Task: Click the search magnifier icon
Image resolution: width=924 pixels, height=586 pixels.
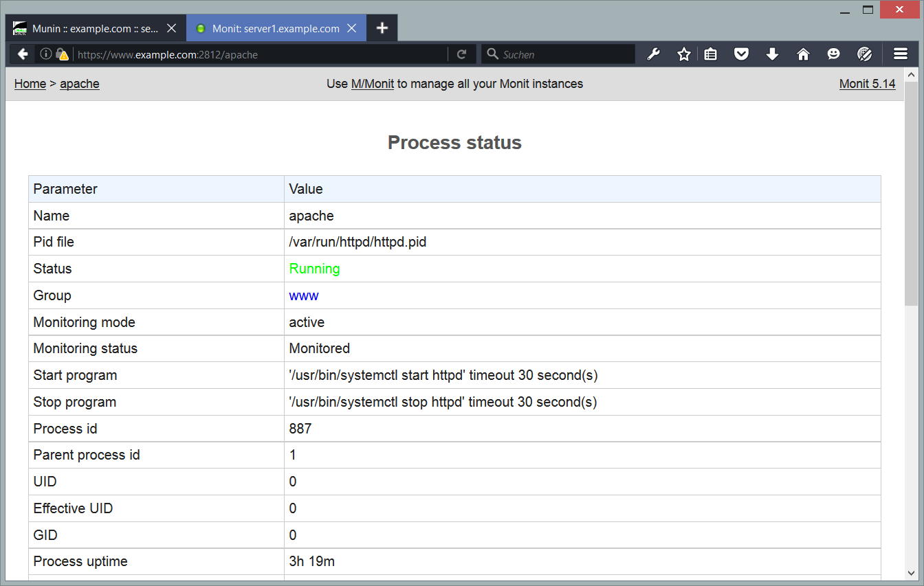Action: click(x=492, y=54)
